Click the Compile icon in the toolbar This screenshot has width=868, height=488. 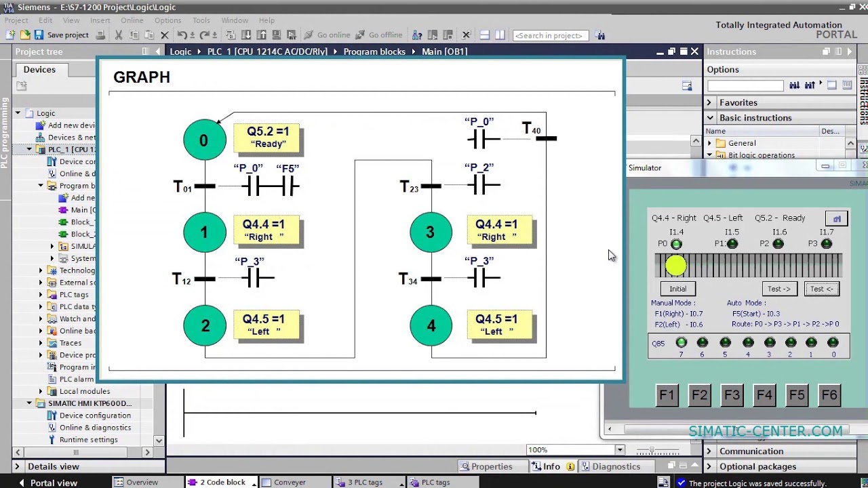231,35
